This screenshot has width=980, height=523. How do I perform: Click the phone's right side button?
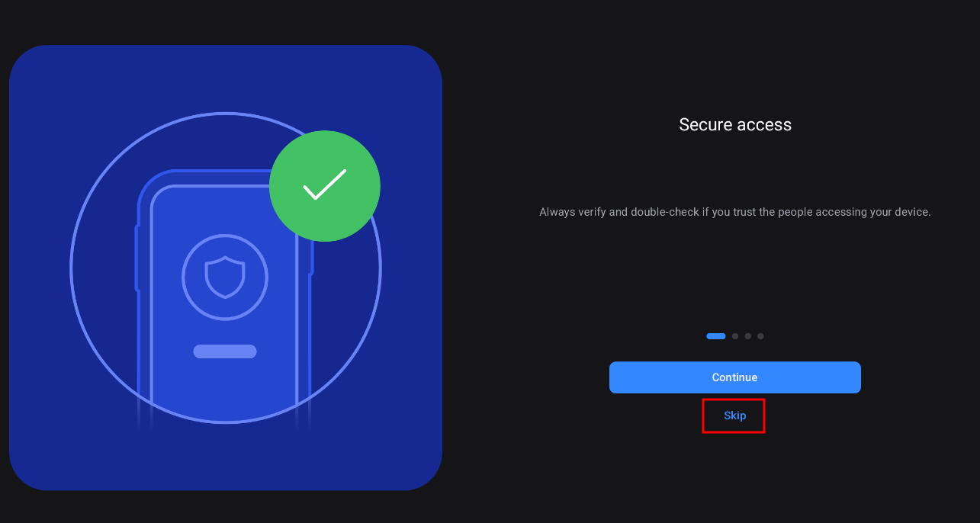pos(313,259)
